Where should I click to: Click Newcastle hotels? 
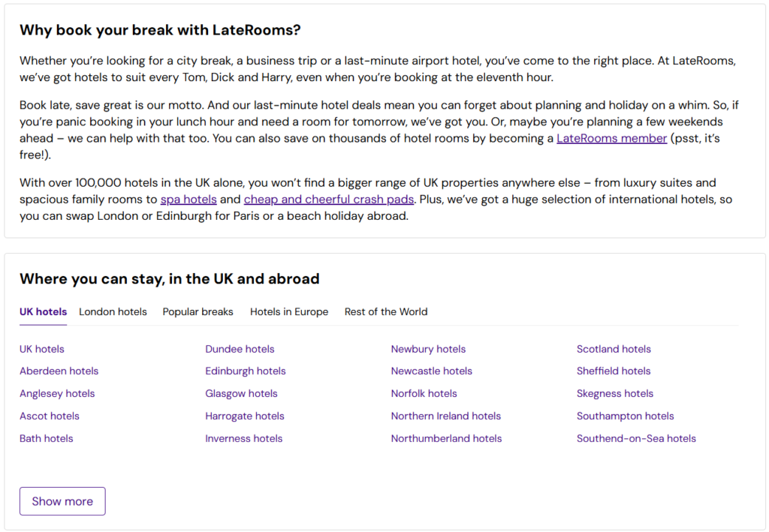point(431,371)
